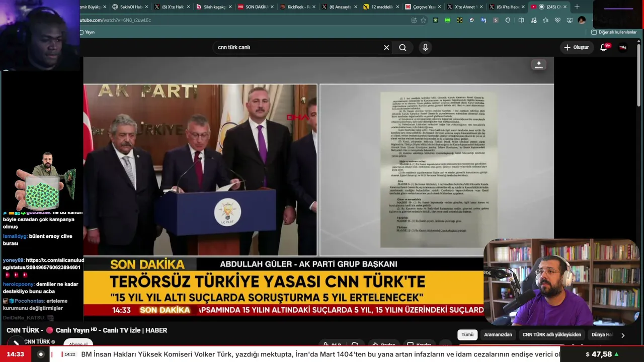Viewport: 644px width, 362px height.
Task: Click the green extension icon in toolbar
Action: pyautogui.click(x=447, y=20)
